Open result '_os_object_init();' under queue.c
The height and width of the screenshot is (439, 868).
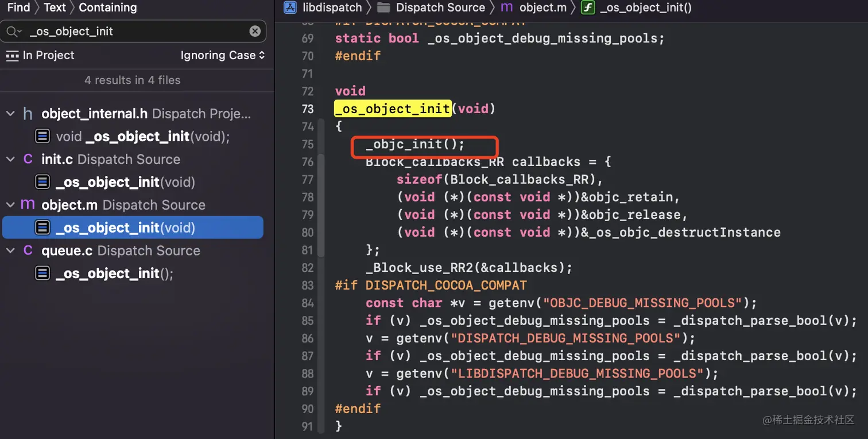coord(114,274)
